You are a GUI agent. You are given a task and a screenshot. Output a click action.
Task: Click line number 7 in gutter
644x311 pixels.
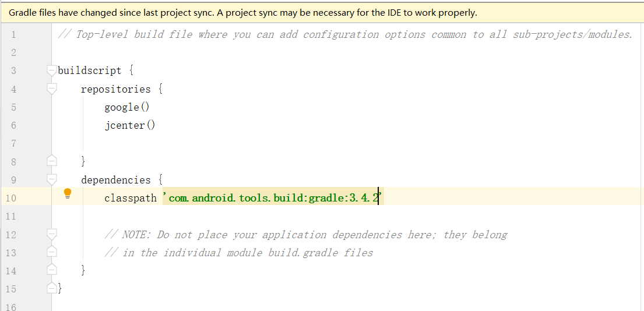[13, 144]
